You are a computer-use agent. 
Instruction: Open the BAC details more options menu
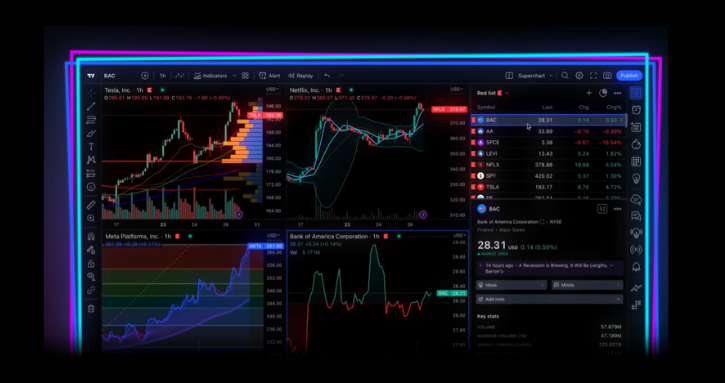pos(617,209)
